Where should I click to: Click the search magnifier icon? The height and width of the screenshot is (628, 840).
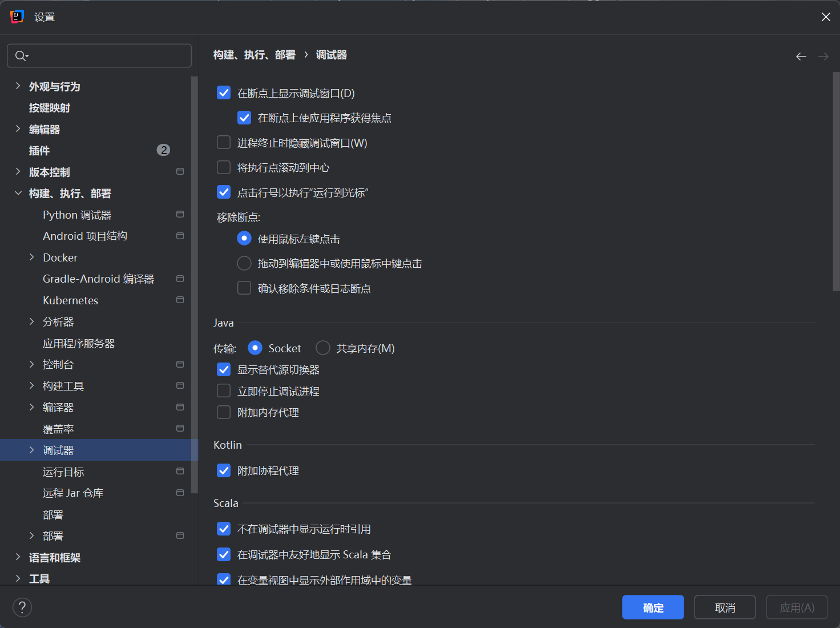21,56
